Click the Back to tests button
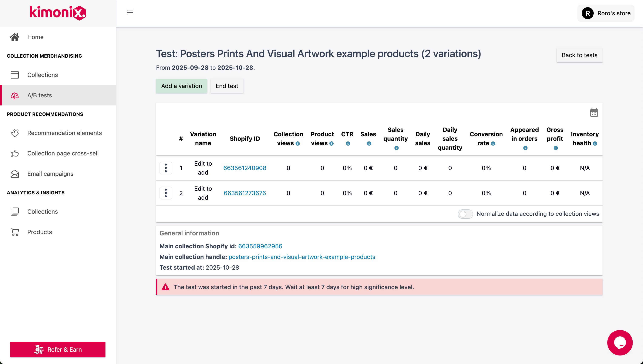The image size is (643, 364). coord(579,55)
